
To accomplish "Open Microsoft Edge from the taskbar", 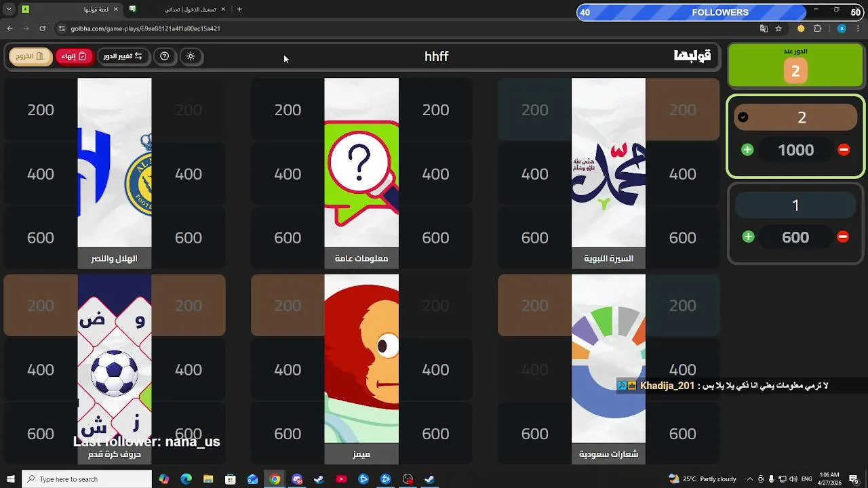I will point(186,479).
